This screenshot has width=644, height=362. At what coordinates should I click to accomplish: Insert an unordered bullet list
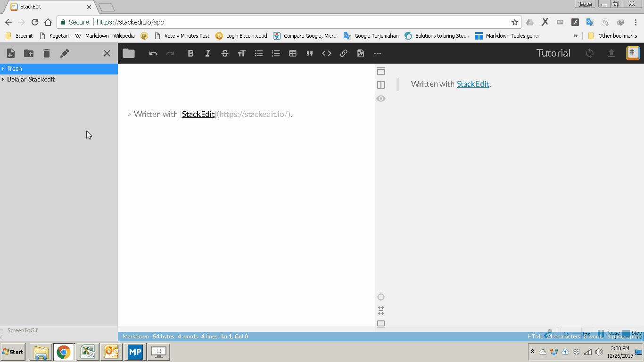click(x=259, y=53)
